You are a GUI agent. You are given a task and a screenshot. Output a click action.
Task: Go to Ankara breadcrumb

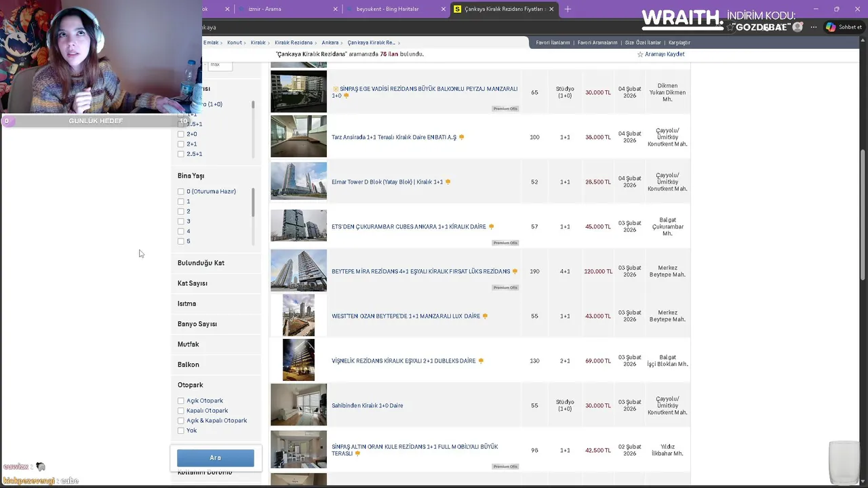click(330, 43)
